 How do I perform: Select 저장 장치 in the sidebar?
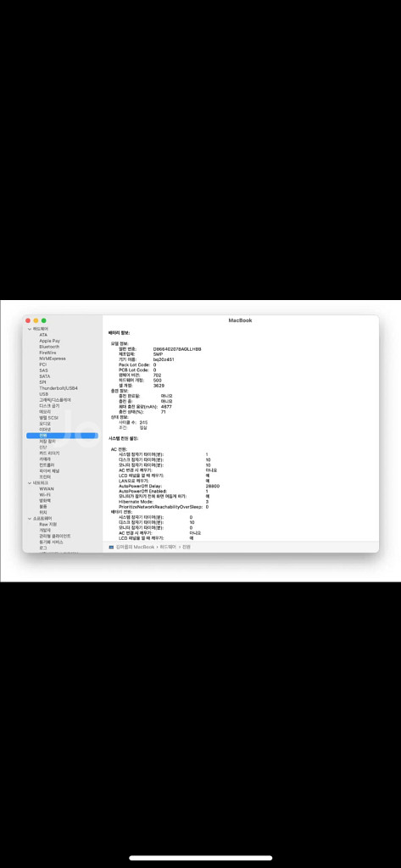pos(47,441)
